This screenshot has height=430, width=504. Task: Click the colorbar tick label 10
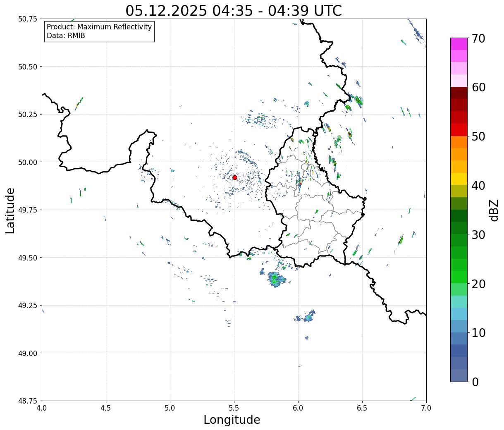[x=478, y=333]
